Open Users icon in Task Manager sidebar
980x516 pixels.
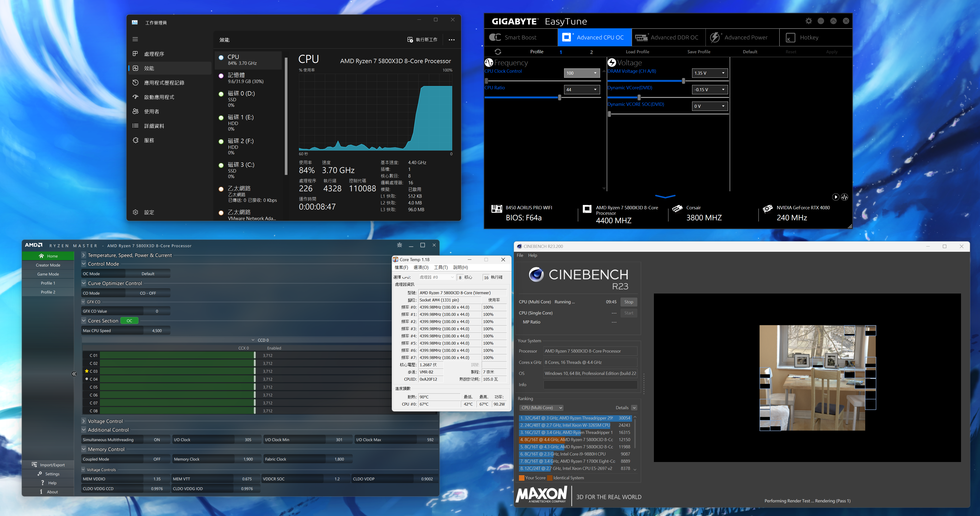[135, 111]
